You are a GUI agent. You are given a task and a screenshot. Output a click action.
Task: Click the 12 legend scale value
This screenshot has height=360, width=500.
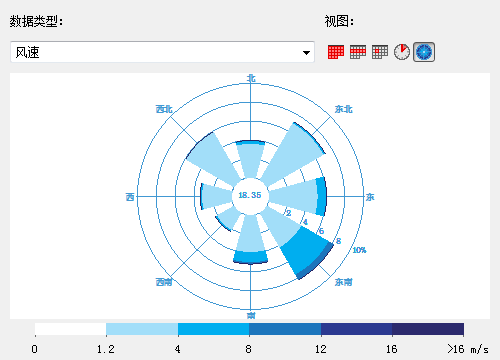[x=321, y=349]
